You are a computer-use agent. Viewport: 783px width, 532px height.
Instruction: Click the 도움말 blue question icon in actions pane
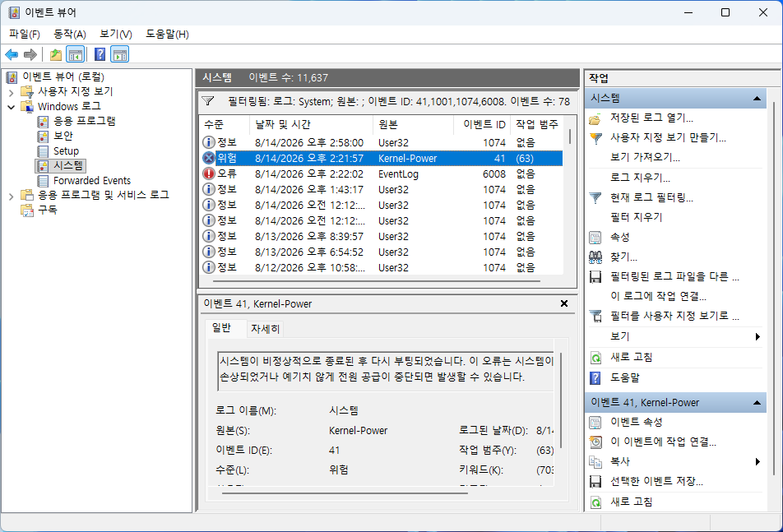pyautogui.click(x=595, y=377)
